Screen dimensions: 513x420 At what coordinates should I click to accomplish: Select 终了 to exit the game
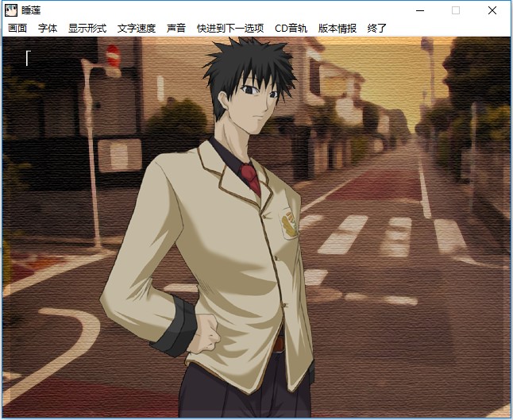pyautogui.click(x=377, y=28)
